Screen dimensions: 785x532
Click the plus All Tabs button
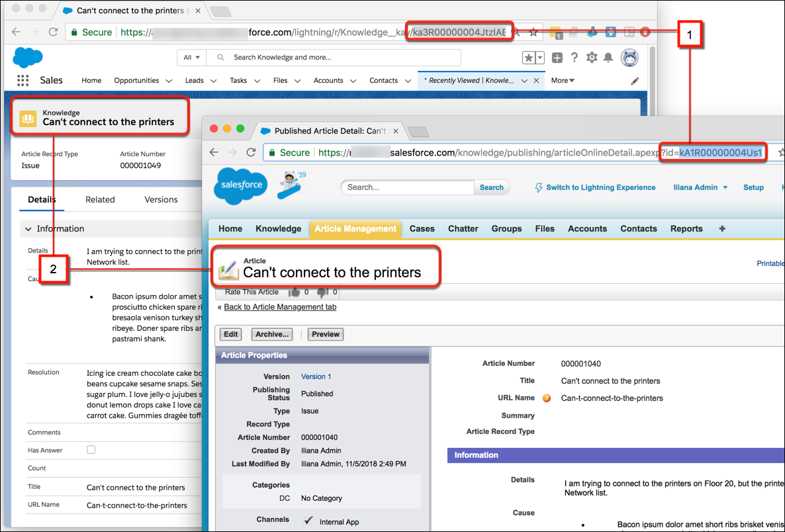(722, 229)
